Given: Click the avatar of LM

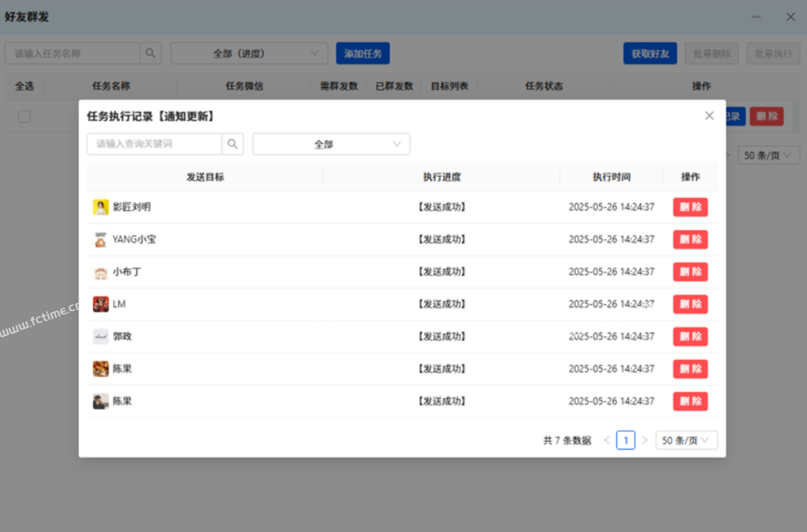Looking at the screenshot, I should (x=101, y=304).
